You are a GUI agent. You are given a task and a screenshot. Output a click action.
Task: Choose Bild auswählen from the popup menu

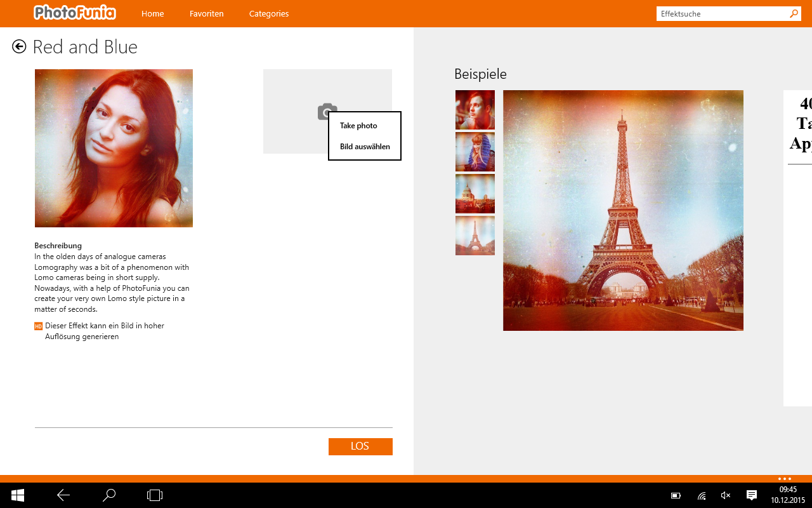click(x=364, y=146)
